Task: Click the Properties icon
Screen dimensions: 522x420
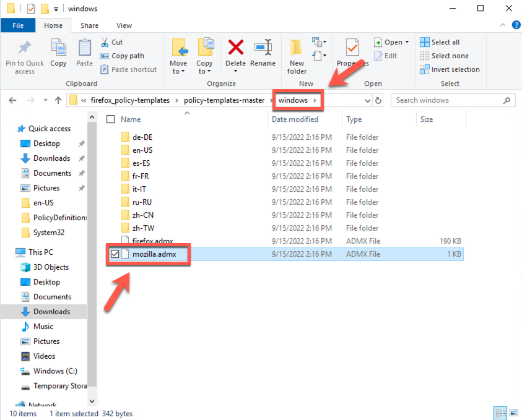Action: pos(352,48)
